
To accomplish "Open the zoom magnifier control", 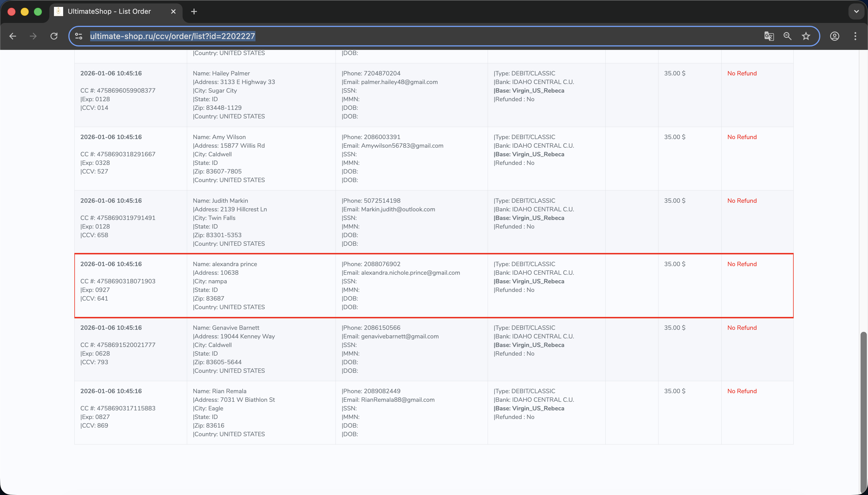I will coord(787,36).
